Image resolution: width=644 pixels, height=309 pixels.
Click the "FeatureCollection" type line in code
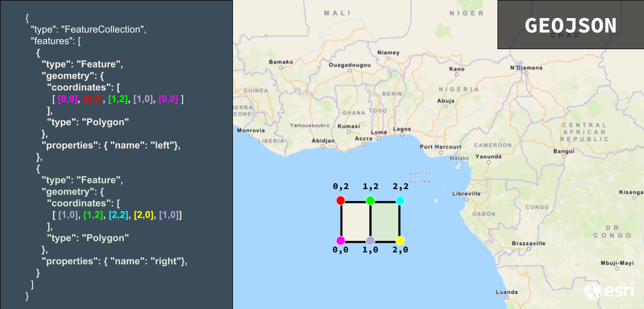[x=89, y=30]
